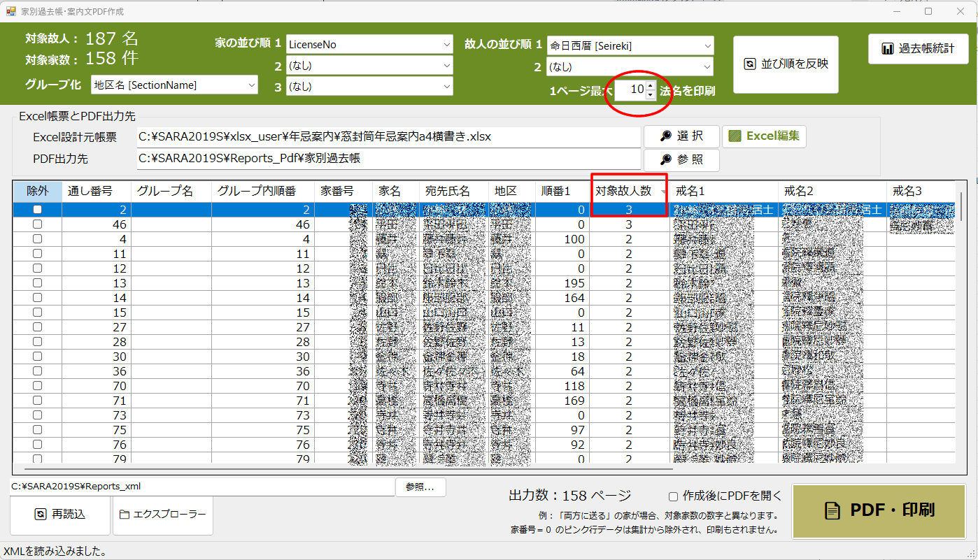Click the PDF出力先 path field
978x560 pixels.
coord(388,159)
